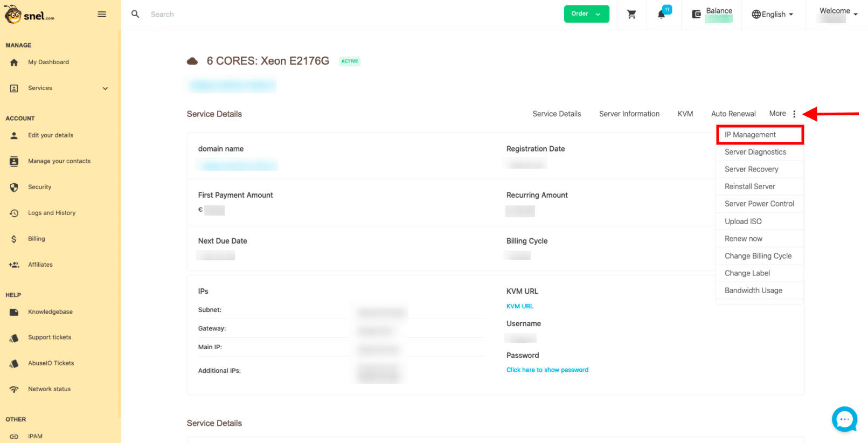868x443 pixels.
Task: Open Network status in sidebar
Action: (x=50, y=389)
